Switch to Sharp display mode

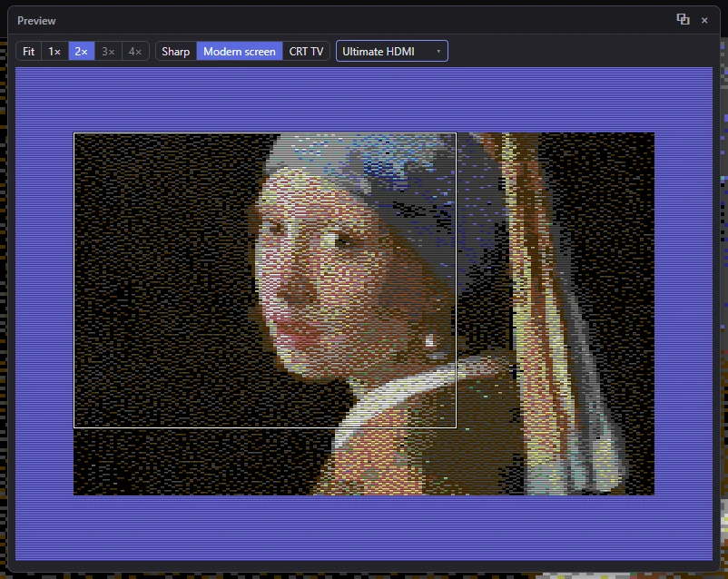176,51
